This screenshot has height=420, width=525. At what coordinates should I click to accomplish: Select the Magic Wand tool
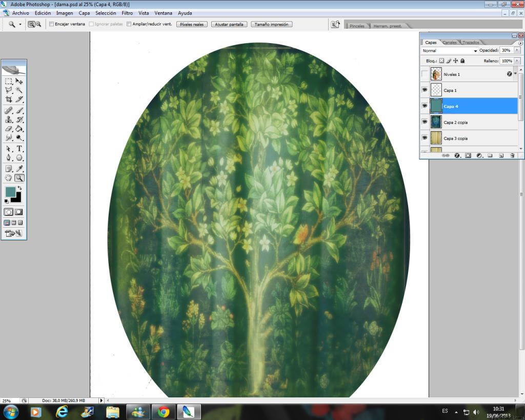(x=19, y=90)
